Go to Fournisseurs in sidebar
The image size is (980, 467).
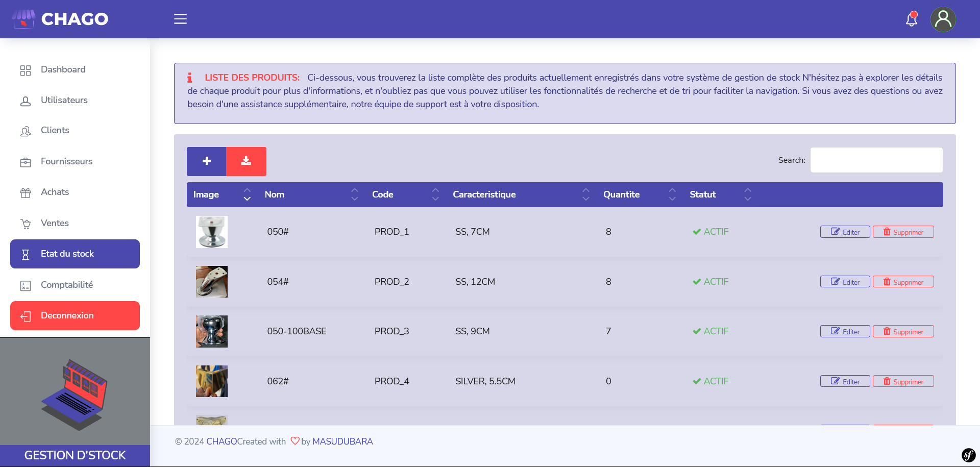pyautogui.click(x=66, y=161)
